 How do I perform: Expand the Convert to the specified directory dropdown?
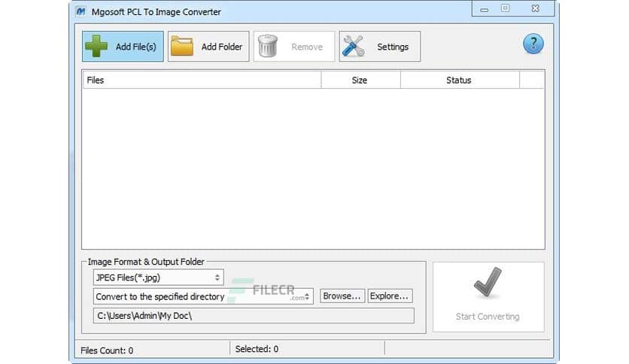coord(203,296)
